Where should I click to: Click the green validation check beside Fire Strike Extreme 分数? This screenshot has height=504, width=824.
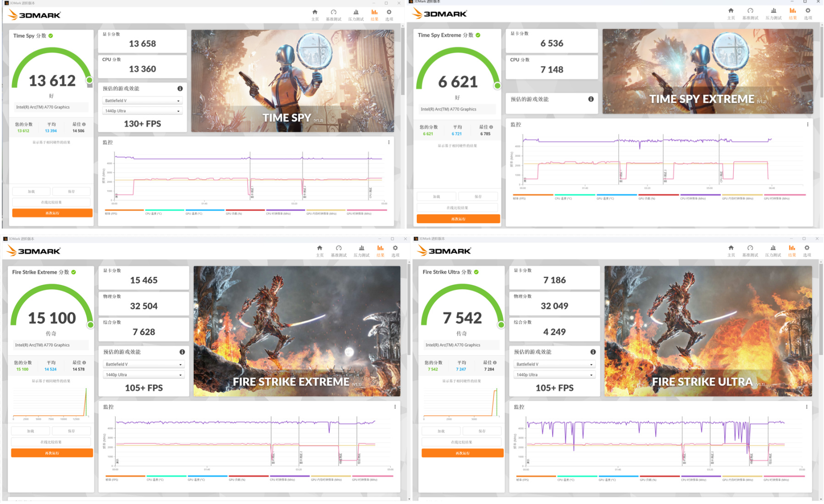74,272
